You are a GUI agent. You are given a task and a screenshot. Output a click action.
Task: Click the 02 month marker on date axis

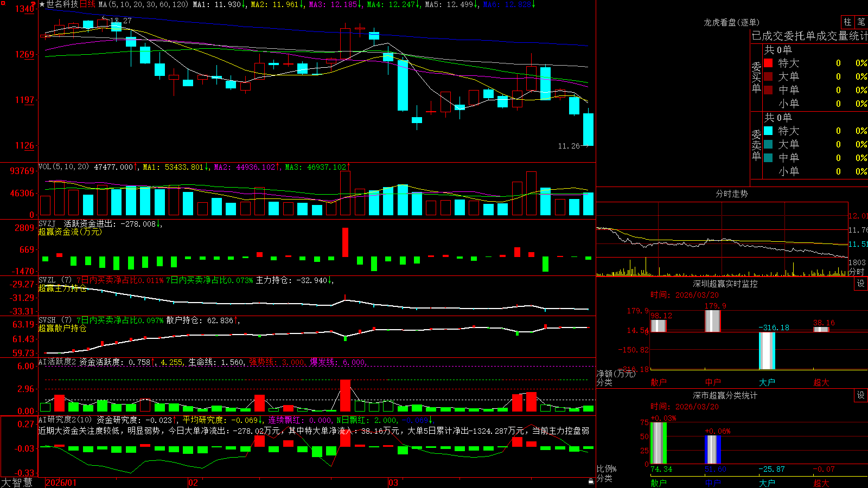point(193,483)
